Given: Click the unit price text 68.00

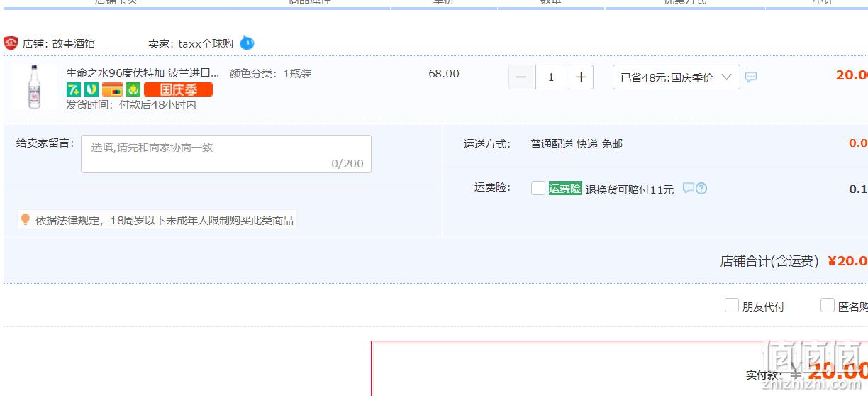Looking at the screenshot, I should coord(444,73).
